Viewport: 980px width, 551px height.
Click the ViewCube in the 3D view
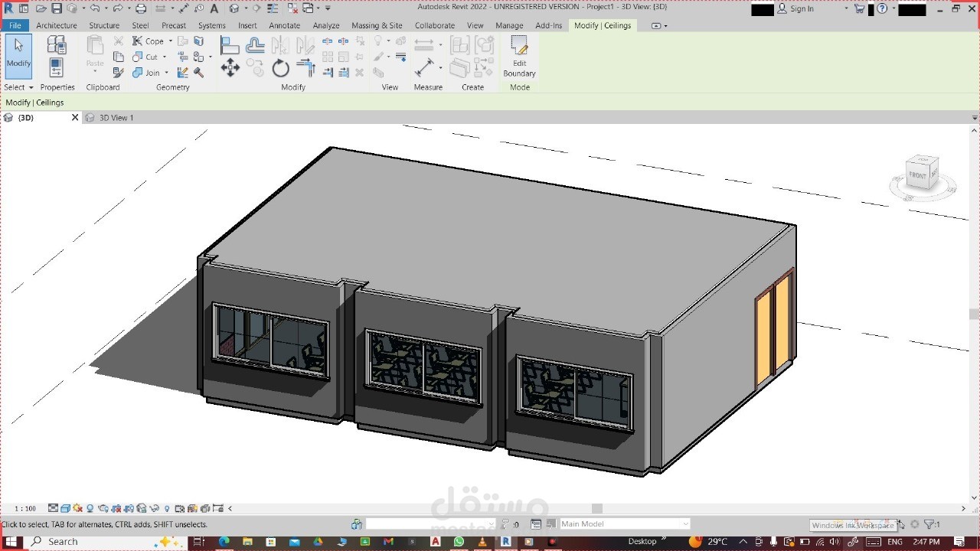click(x=918, y=174)
